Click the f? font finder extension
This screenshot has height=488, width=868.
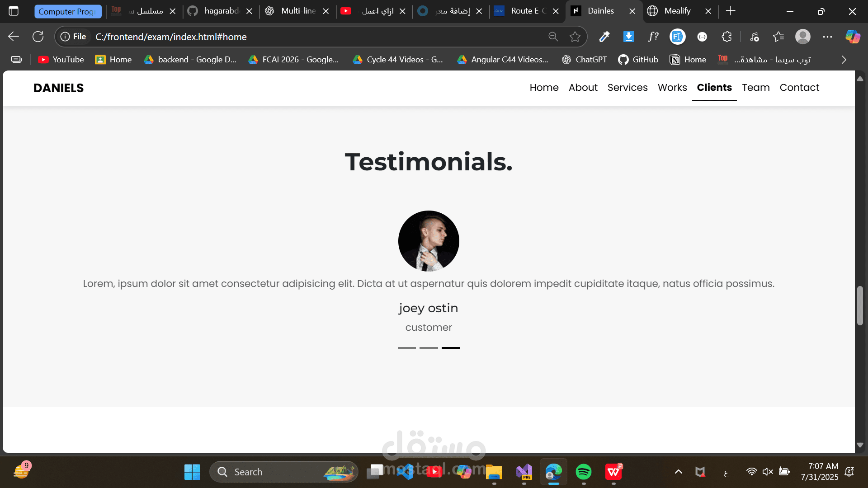pyautogui.click(x=653, y=37)
